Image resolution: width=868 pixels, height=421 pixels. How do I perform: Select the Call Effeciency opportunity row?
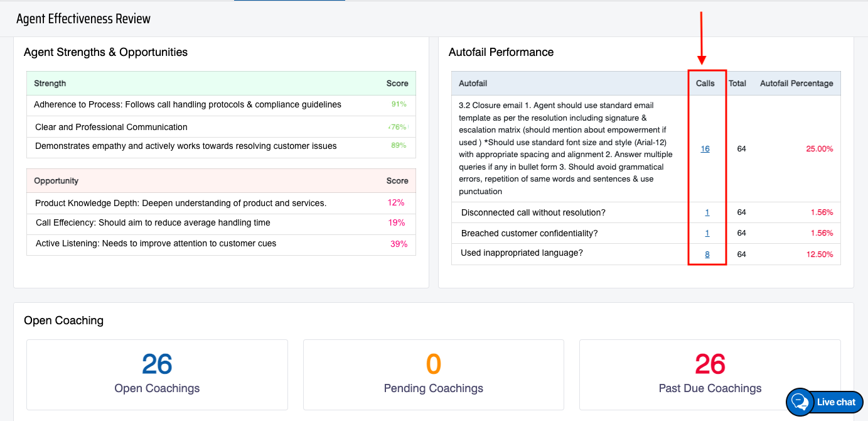(x=153, y=223)
